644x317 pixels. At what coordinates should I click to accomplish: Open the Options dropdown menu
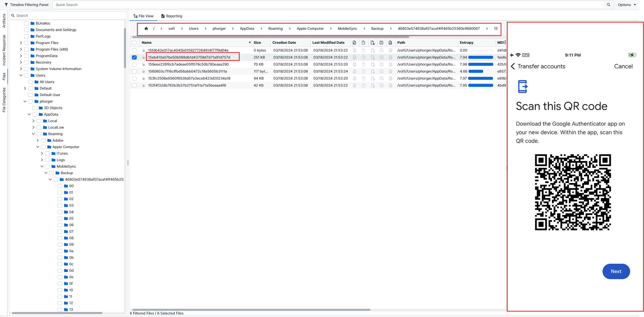627,5
